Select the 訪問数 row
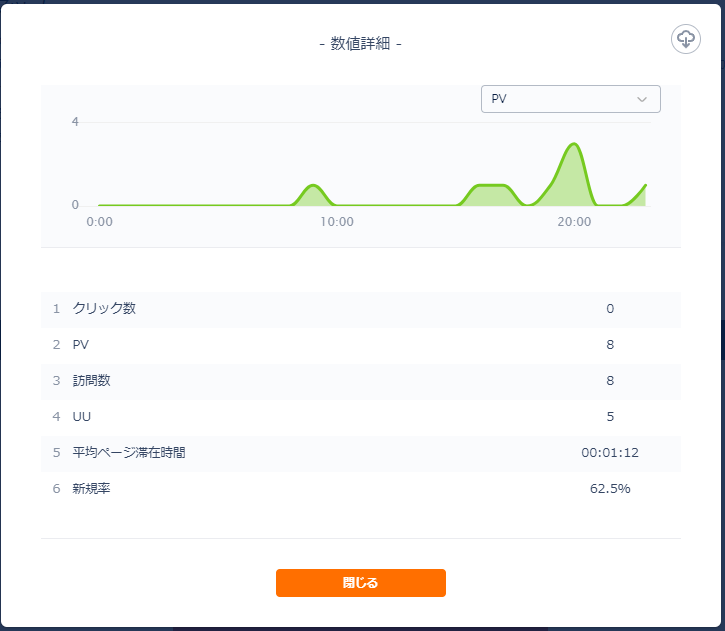Screen dimensions: 725x631 tap(361, 380)
